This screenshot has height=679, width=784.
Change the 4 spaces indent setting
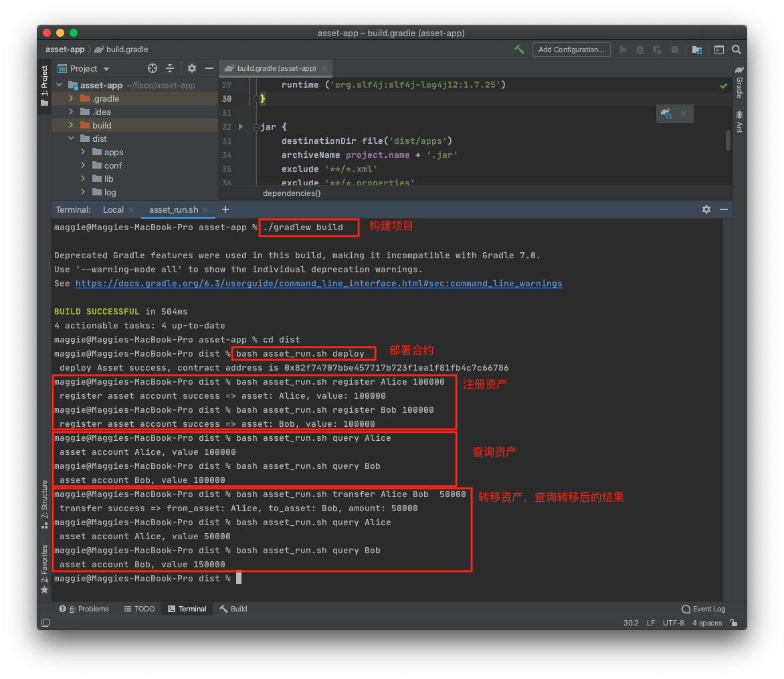pos(707,623)
